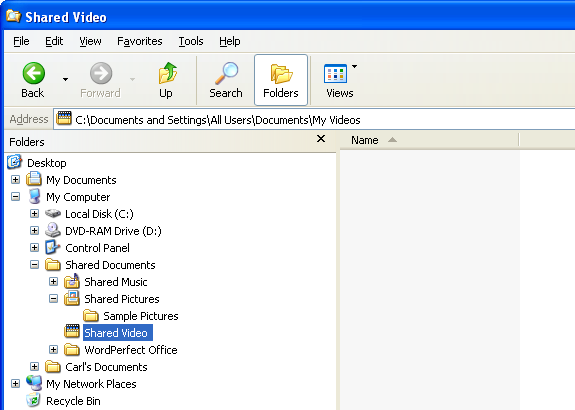Expand Local Disk (C:) node
This screenshot has height=410, width=575.
[34, 213]
